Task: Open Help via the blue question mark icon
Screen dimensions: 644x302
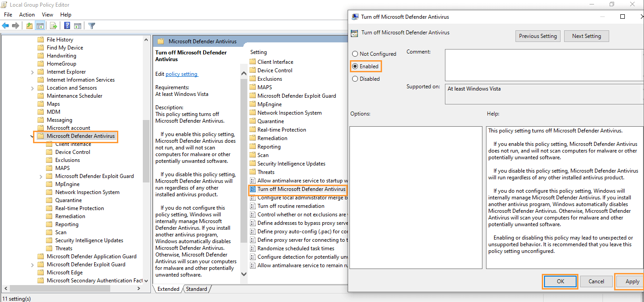Action: click(x=67, y=25)
